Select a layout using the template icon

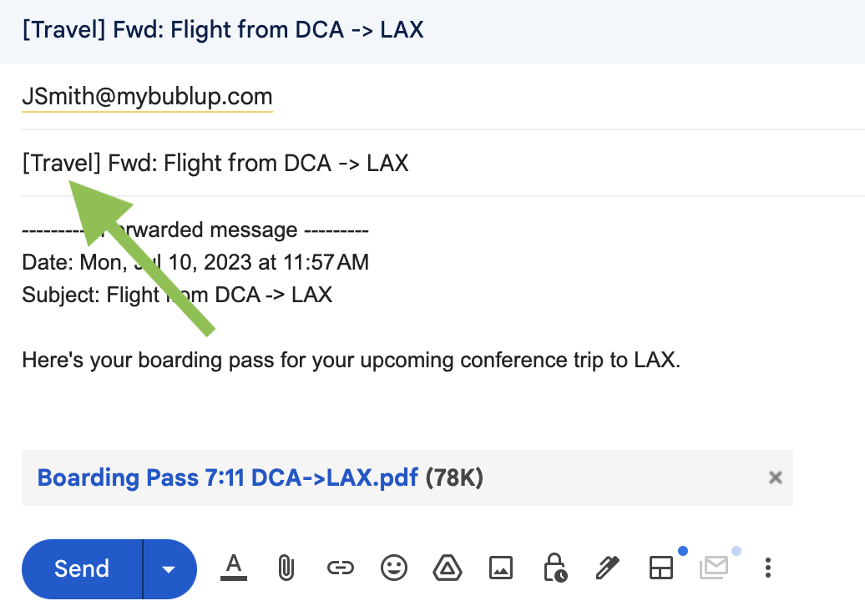click(661, 568)
